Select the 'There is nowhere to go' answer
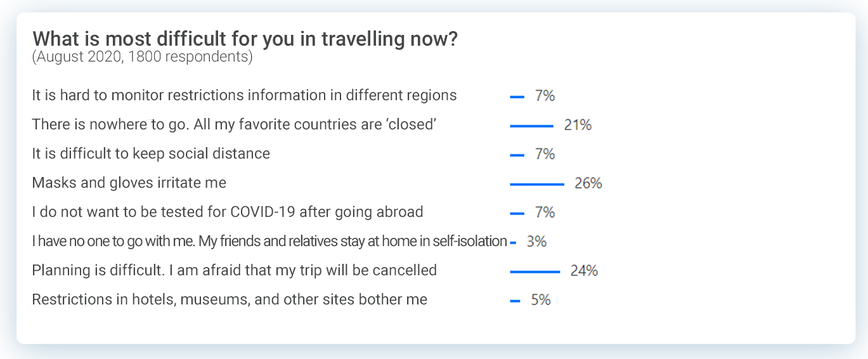This screenshot has width=868, height=359. [234, 125]
